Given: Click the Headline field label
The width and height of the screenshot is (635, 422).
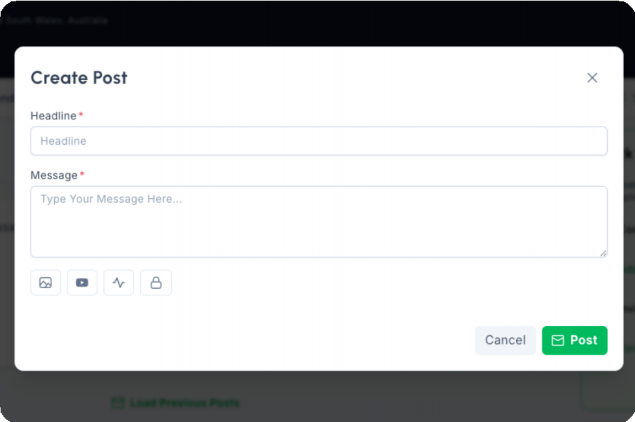Looking at the screenshot, I should (53, 116).
